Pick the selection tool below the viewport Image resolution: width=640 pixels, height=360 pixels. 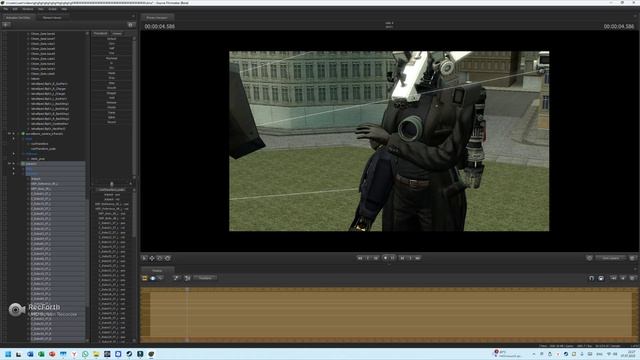(144, 258)
